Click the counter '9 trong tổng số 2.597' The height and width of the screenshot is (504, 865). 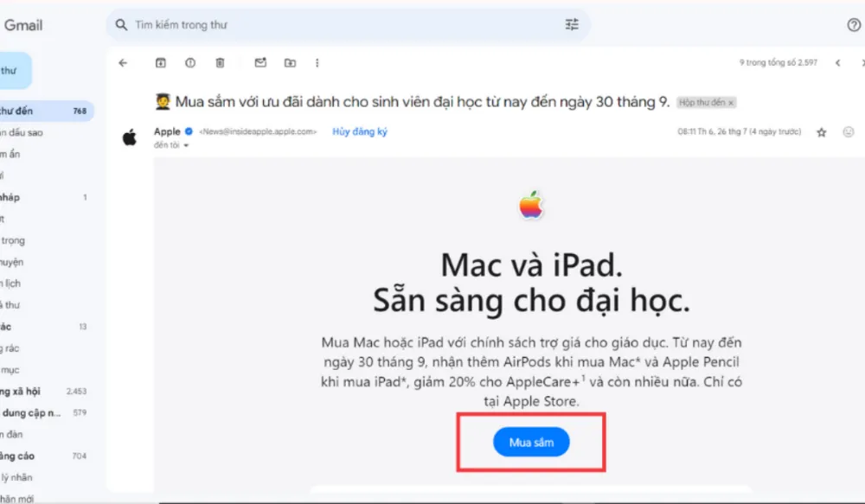(778, 63)
